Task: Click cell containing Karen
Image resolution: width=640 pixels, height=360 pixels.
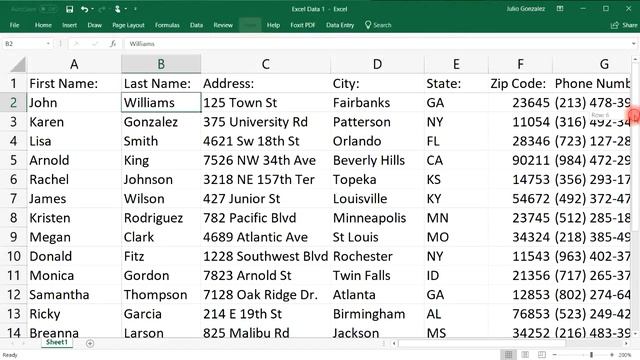Action: pyautogui.click(x=74, y=122)
